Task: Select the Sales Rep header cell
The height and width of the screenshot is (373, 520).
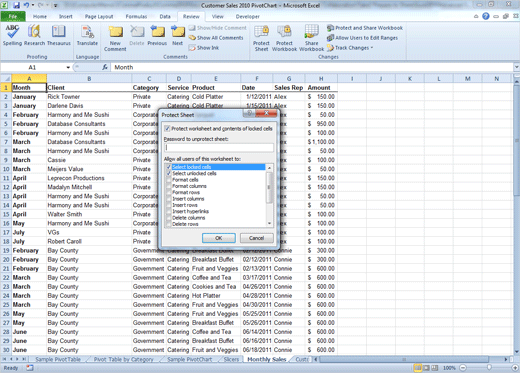Action: click(289, 88)
